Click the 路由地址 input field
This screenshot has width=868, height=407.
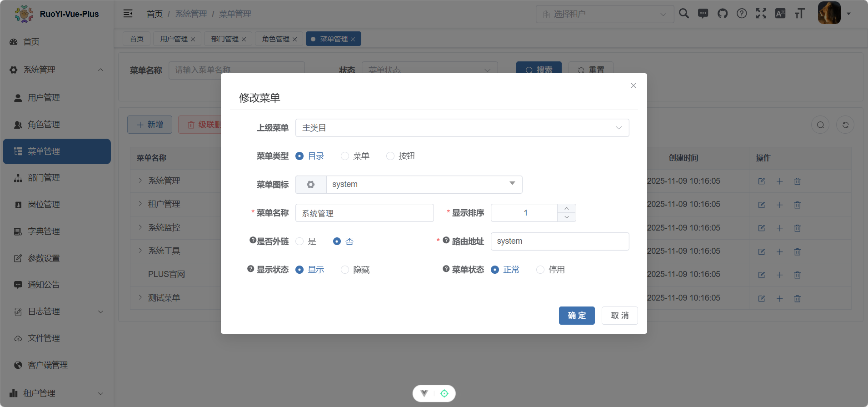click(x=559, y=241)
